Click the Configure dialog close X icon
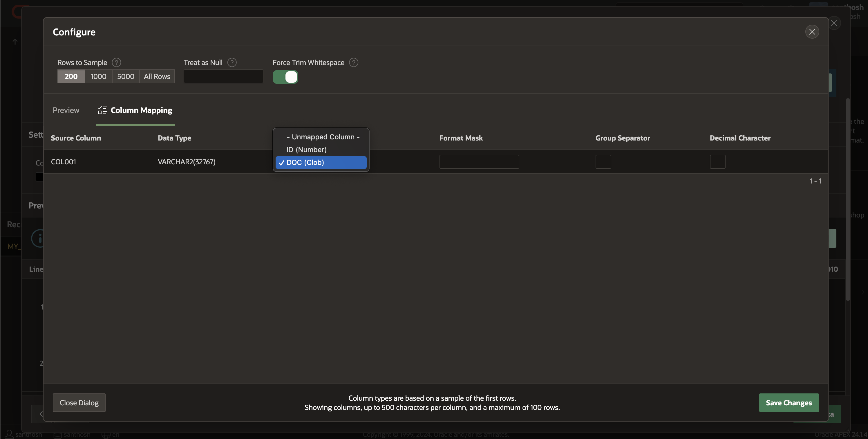 coord(812,32)
